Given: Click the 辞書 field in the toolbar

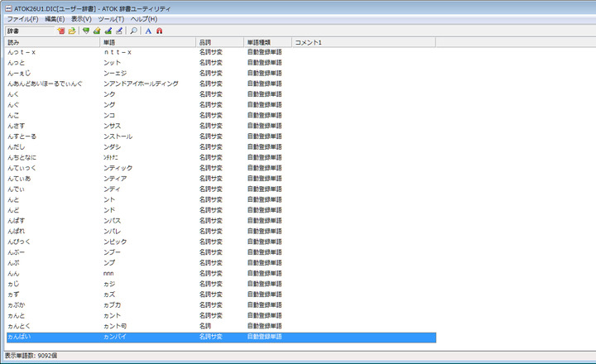Looking at the screenshot, I should pos(29,31).
